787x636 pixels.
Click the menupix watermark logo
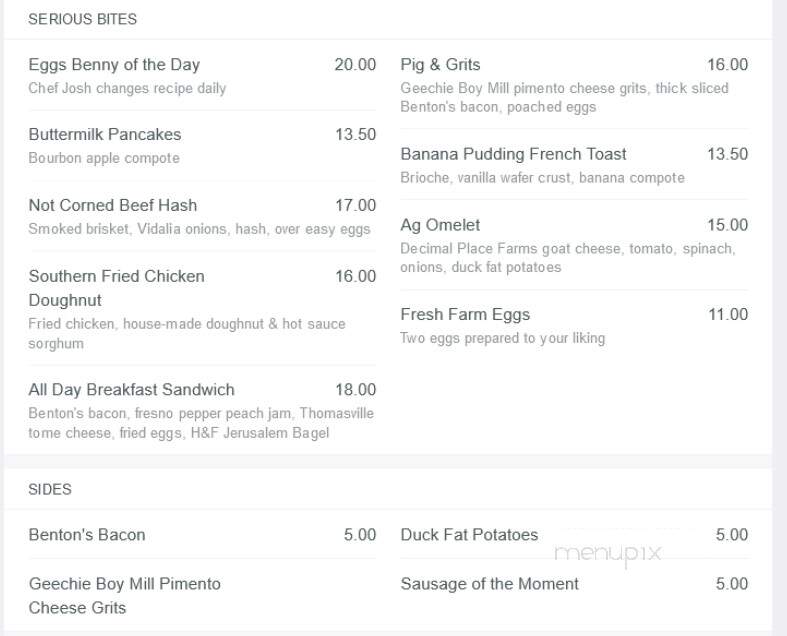tap(608, 554)
